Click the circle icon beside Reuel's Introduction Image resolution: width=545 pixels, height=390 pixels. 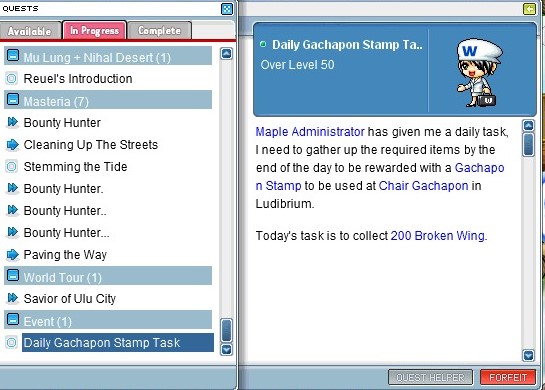coord(11,79)
